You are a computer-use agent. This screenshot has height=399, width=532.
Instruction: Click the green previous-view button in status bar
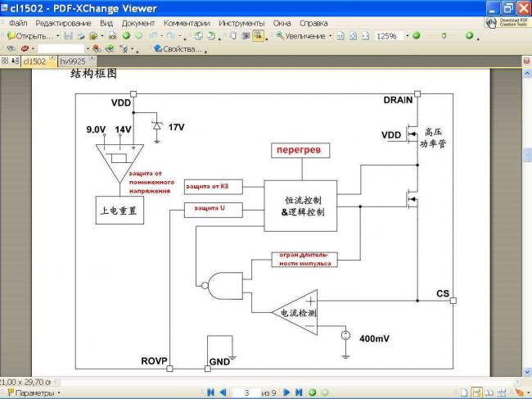312,392
